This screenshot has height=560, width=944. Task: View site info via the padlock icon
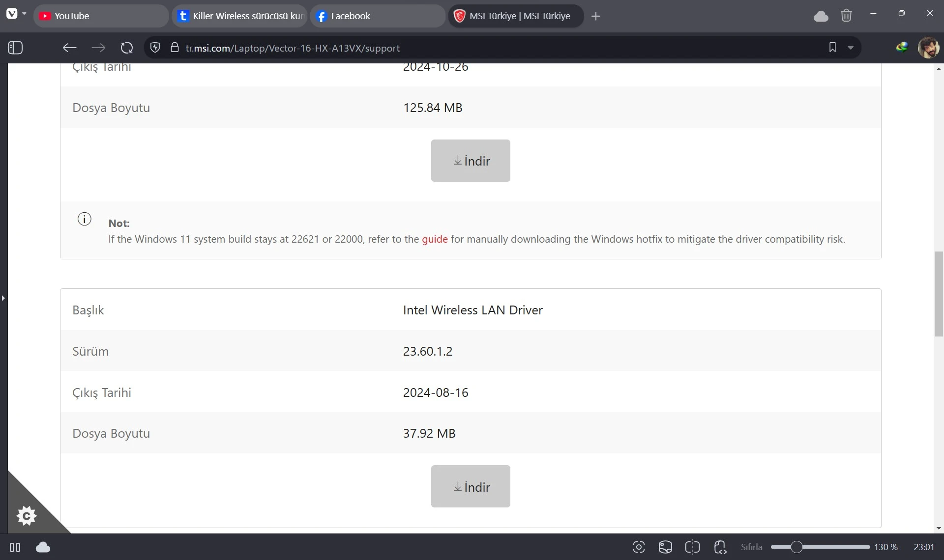point(175,48)
